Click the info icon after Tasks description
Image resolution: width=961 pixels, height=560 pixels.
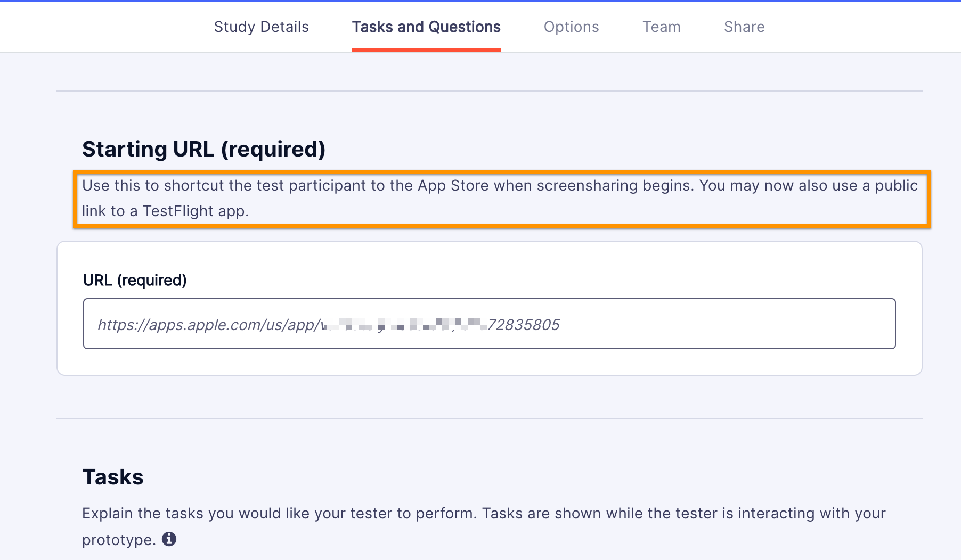169,539
